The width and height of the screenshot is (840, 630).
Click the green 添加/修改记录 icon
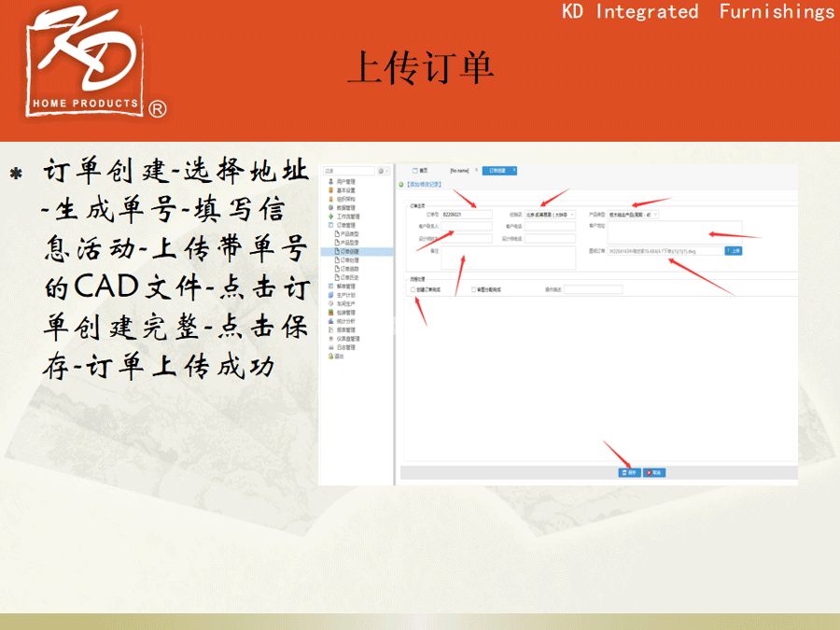(401, 185)
